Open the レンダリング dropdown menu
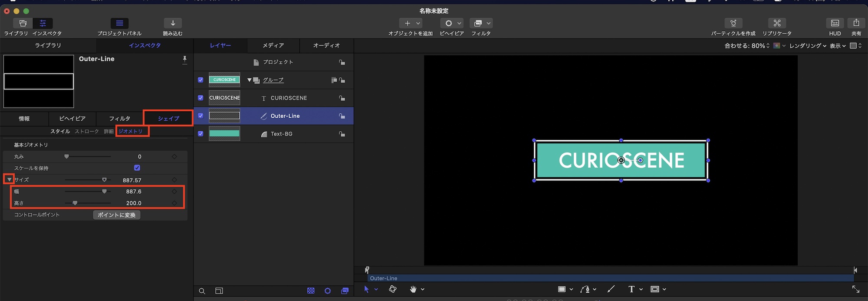Screen dimensions: 868x301 click(807, 46)
